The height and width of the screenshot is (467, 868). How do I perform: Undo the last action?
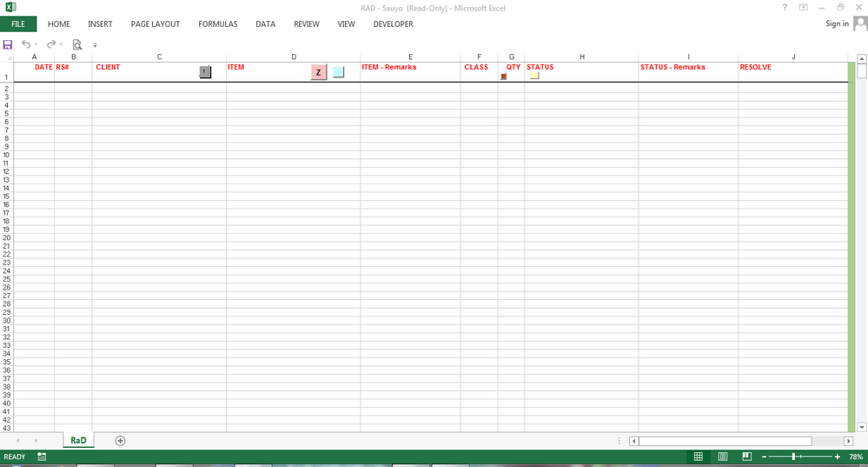pyautogui.click(x=26, y=44)
